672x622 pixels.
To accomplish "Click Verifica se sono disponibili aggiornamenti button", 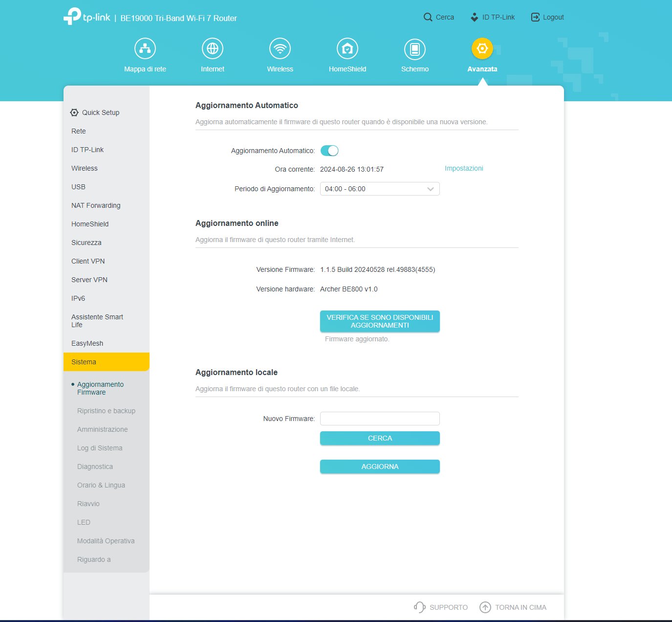I will pos(380,321).
